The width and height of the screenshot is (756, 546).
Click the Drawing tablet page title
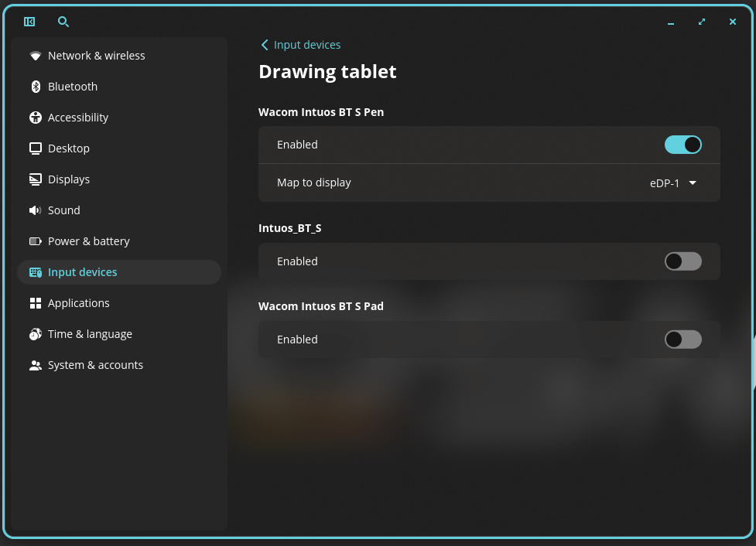point(327,72)
